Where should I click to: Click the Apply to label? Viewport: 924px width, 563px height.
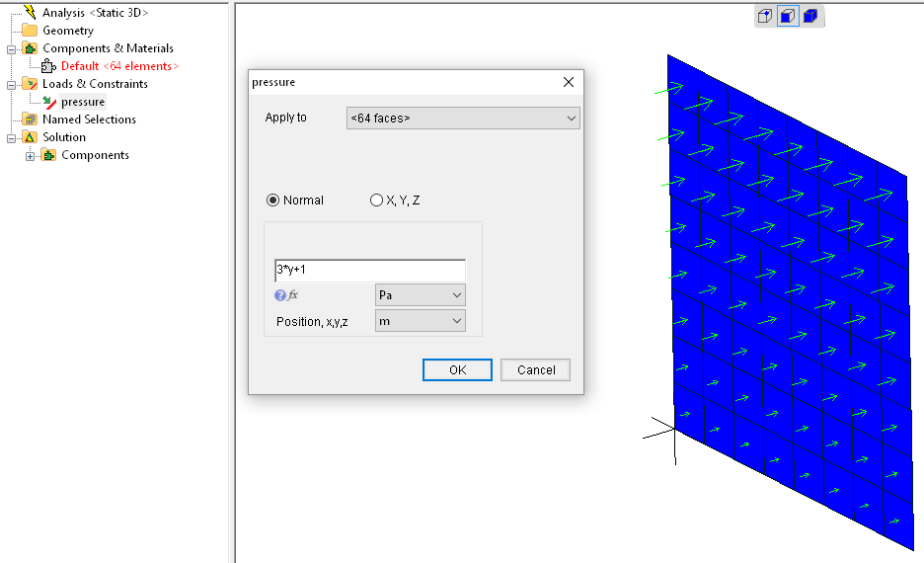pyautogui.click(x=286, y=118)
